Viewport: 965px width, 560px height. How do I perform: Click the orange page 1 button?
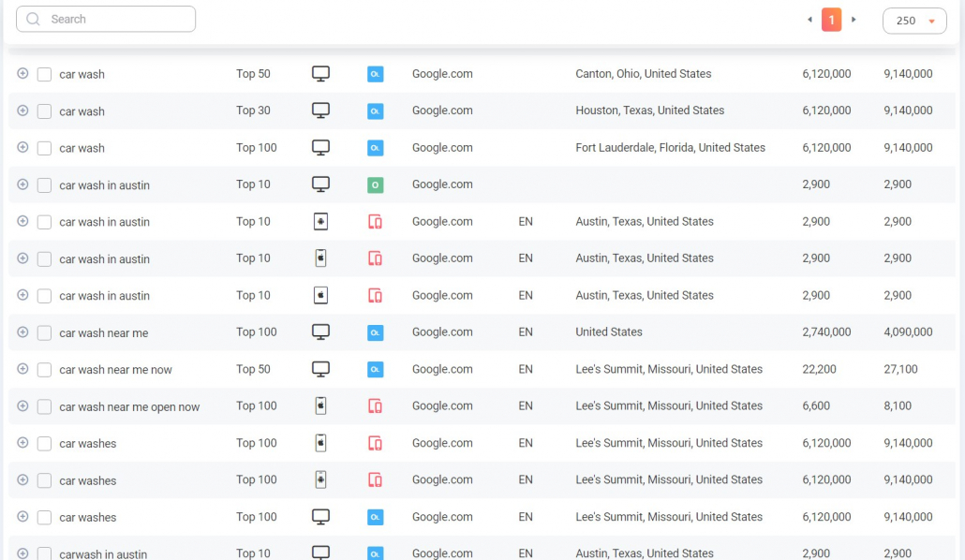pos(831,20)
